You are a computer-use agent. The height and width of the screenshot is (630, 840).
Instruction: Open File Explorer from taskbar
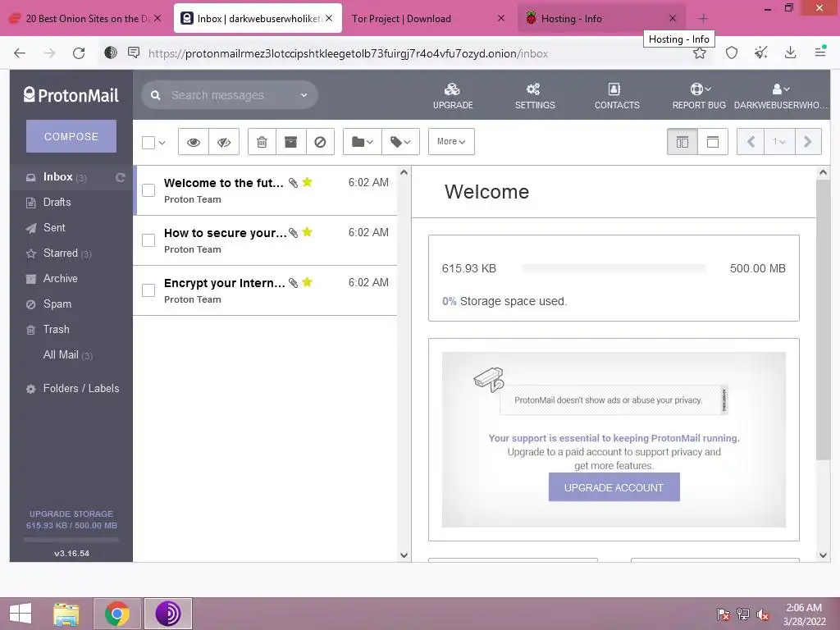click(66, 614)
